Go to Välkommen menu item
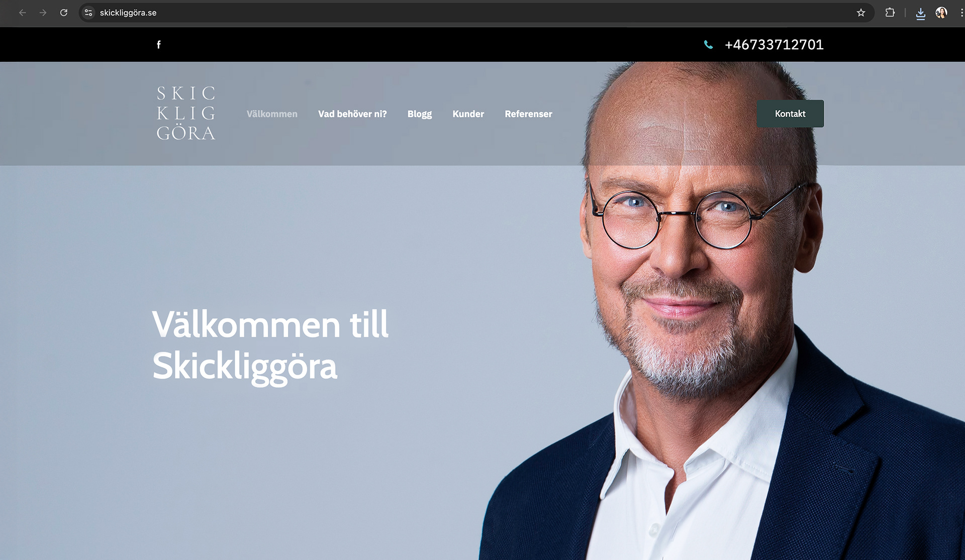This screenshot has width=965, height=560. point(272,114)
